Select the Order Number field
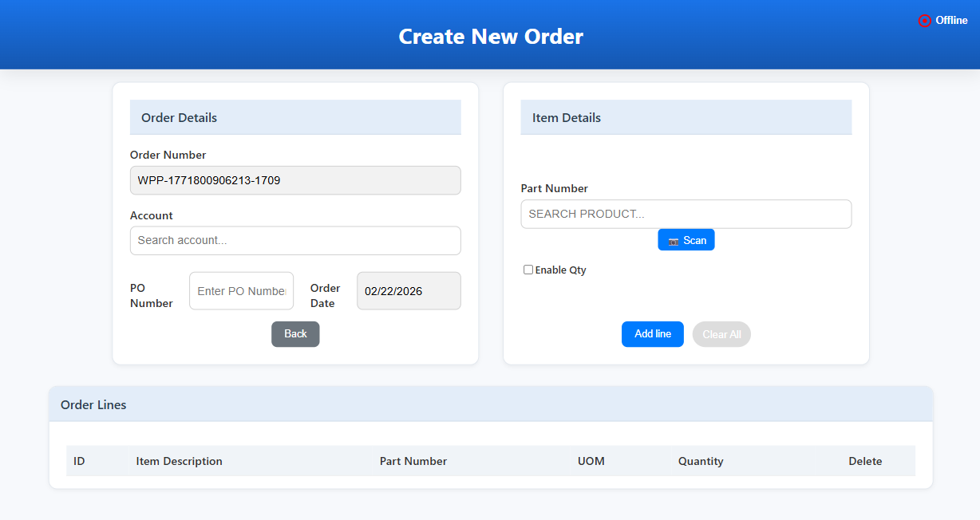Screen dimensions: 980x520 click(295, 180)
